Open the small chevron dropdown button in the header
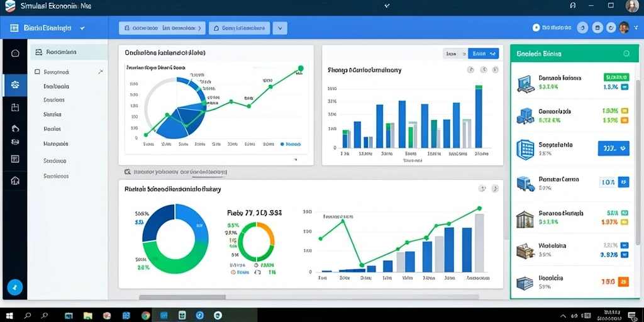 click(280, 28)
